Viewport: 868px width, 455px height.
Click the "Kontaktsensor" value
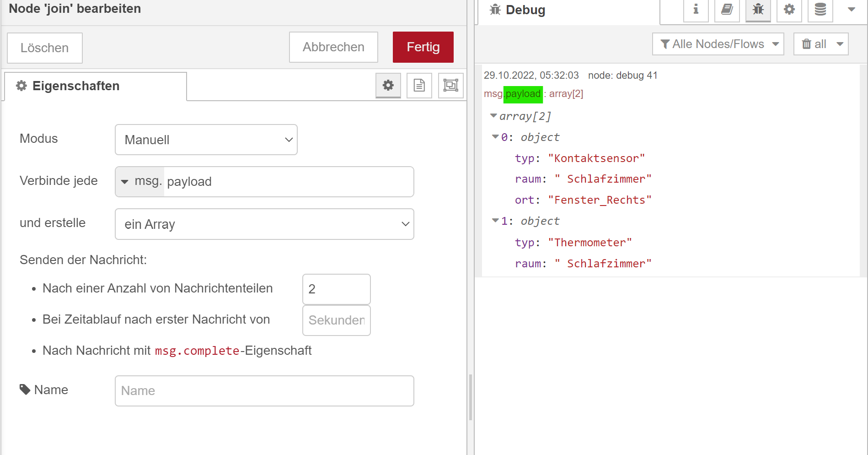tap(596, 158)
